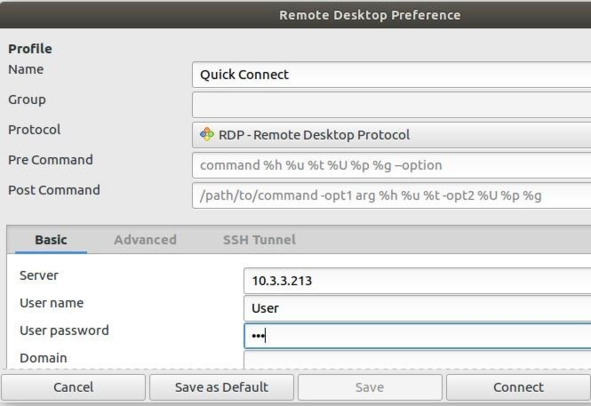Click the Name field showing Quick Connect
The height and width of the screenshot is (406, 591).
(x=392, y=75)
